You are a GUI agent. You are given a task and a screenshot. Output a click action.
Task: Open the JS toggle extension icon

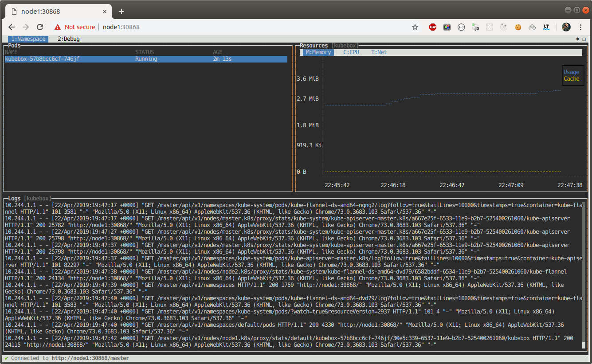pos(475,27)
